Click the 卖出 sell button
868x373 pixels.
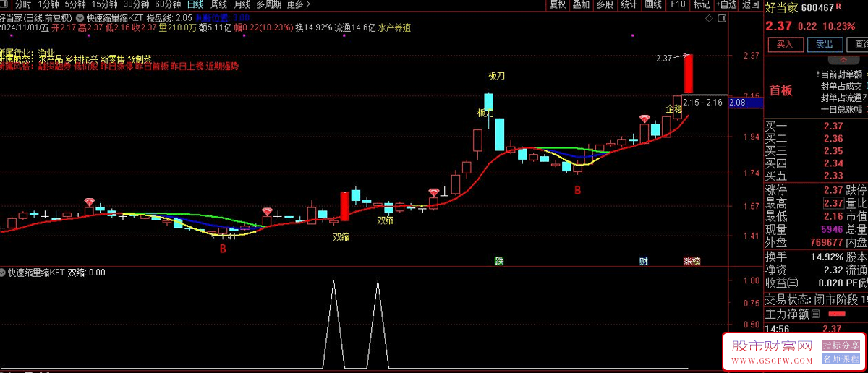(824, 44)
